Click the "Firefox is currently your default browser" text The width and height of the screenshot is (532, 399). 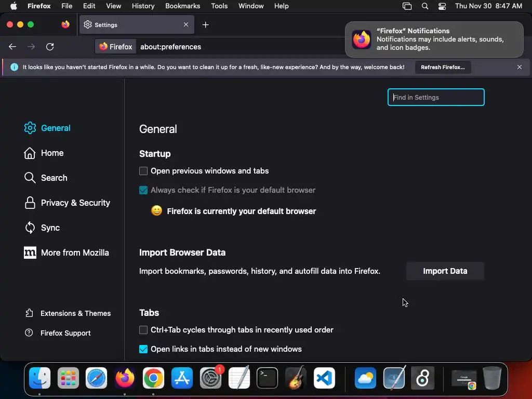coord(241,211)
